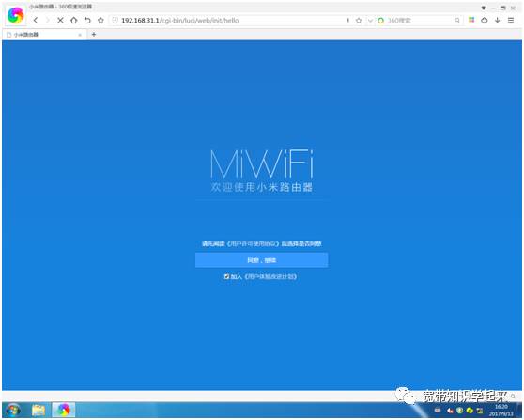
Task: Click the skin/shirt icon in title bar
Action: coord(484,8)
